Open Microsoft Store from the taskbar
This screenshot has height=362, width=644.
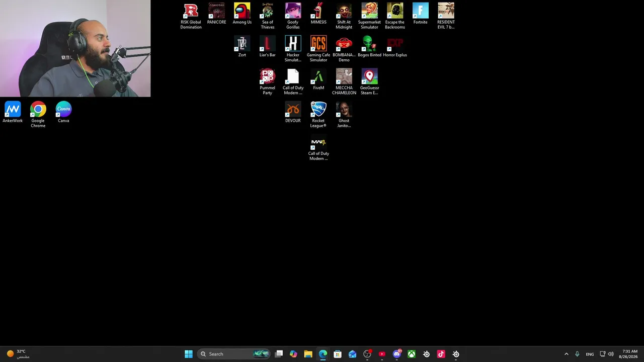338,354
